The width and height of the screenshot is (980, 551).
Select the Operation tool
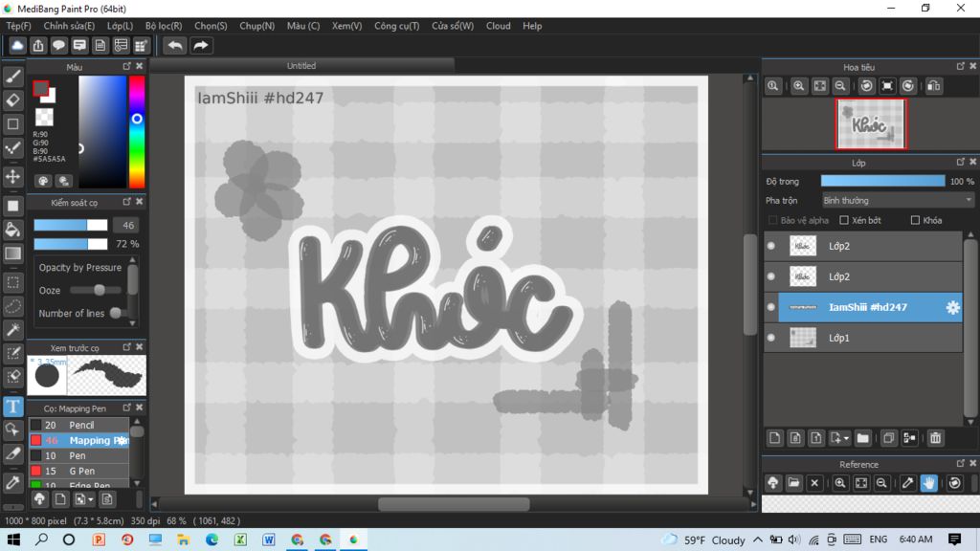(x=13, y=430)
